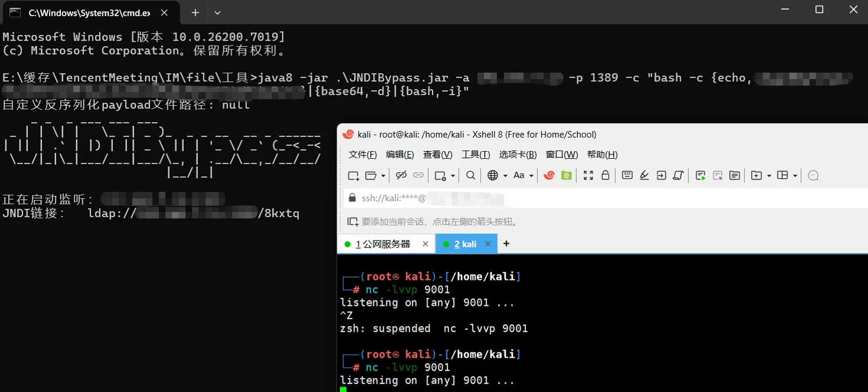Image resolution: width=868 pixels, height=392 pixels.
Task: Click the Reconnect chain-link icon in Xshell
Action: click(418, 175)
